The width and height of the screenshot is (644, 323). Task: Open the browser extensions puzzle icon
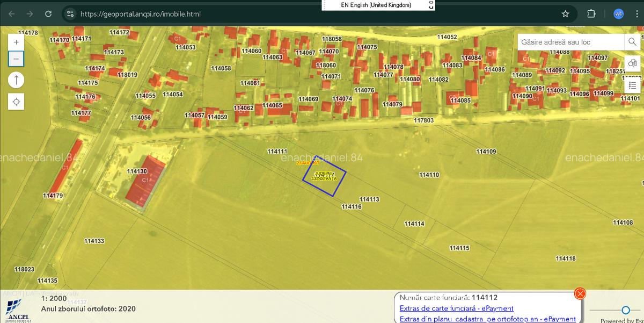point(591,14)
